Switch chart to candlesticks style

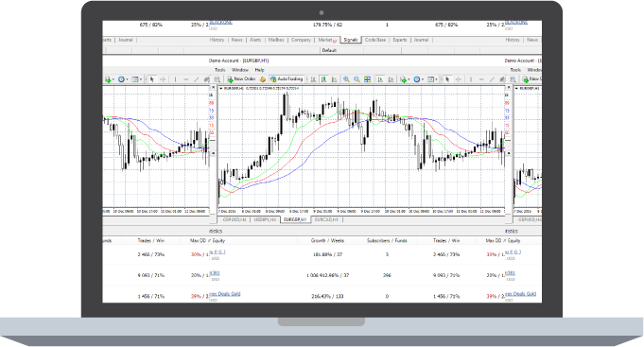click(324, 79)
